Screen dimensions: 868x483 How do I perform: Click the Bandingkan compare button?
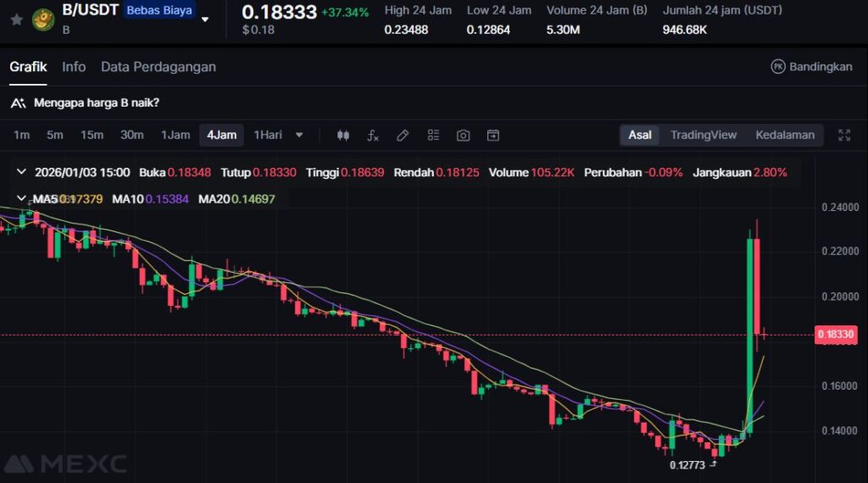(811, 66)
